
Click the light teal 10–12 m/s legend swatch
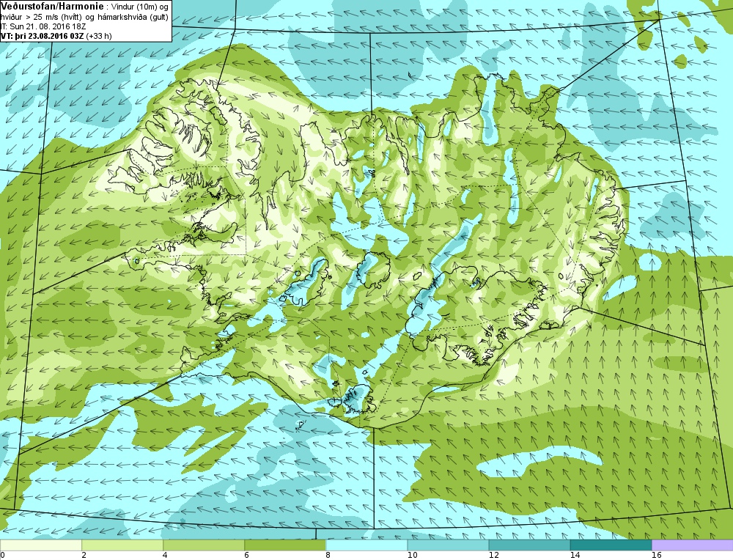[448, 545]
